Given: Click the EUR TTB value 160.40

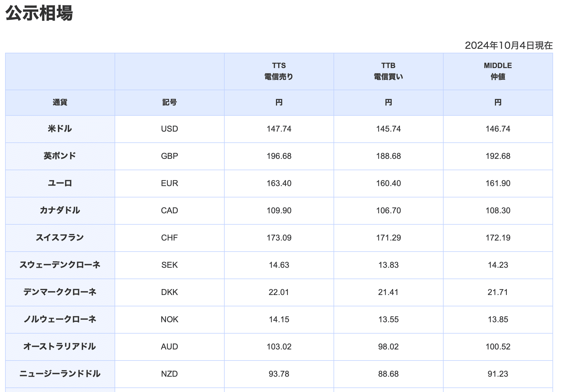Looking at the screenshot, I should 388,183.
